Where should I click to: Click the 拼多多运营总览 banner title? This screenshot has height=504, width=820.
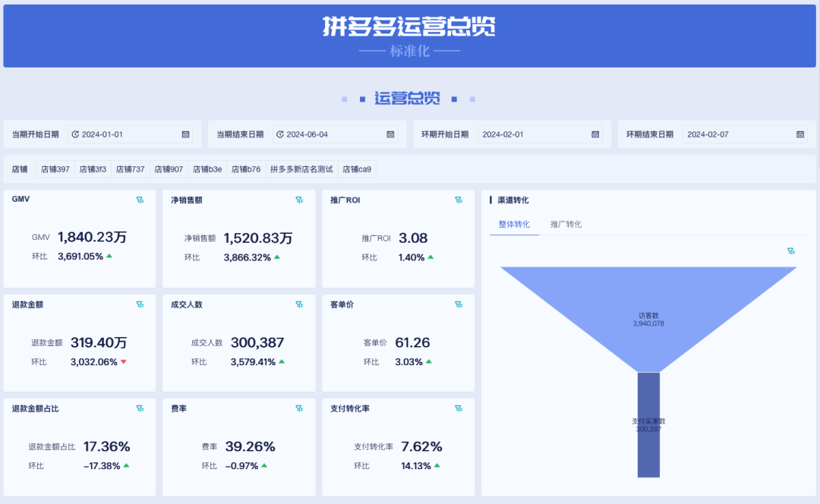pyautogui.click(x=409, y=26)
